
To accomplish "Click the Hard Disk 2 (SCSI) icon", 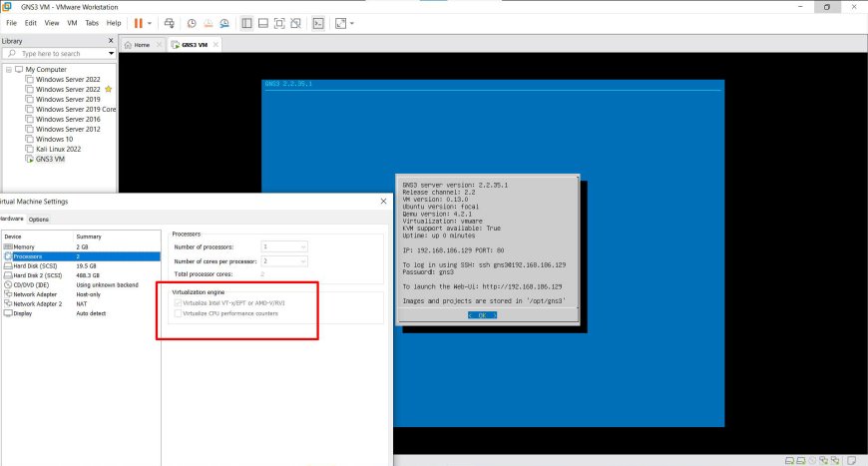I will tap(8, 275).
